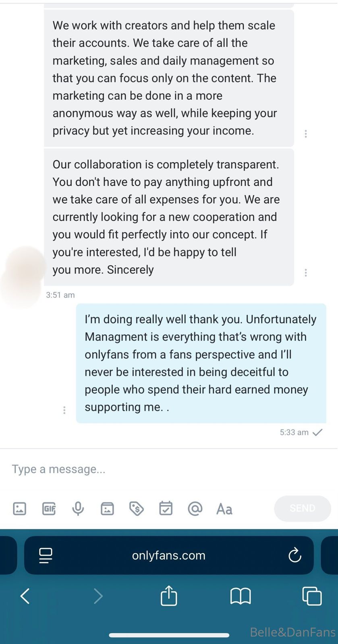Go back to the previous page

tap(25, 596)
